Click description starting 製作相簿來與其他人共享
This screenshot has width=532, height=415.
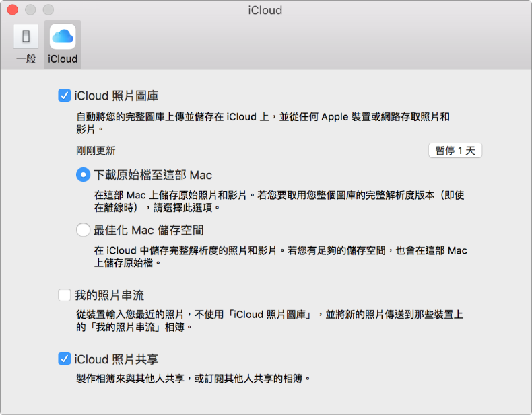click(193, 379)
